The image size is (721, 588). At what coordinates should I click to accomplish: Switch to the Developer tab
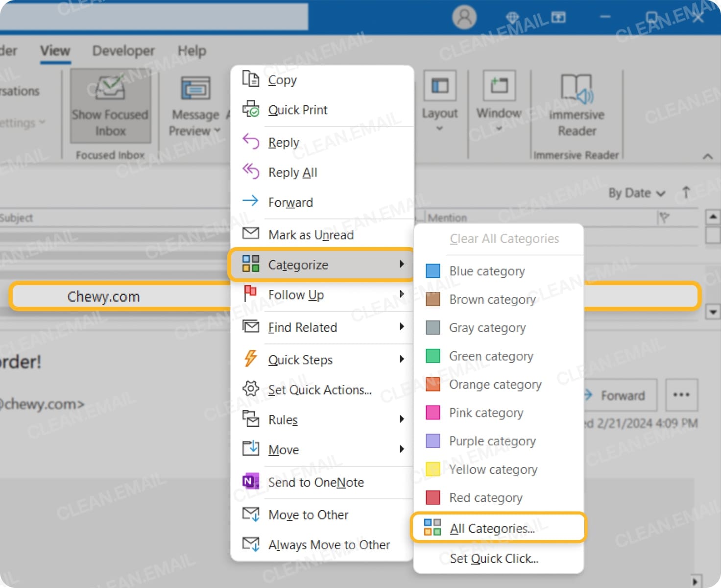[123, 50]
